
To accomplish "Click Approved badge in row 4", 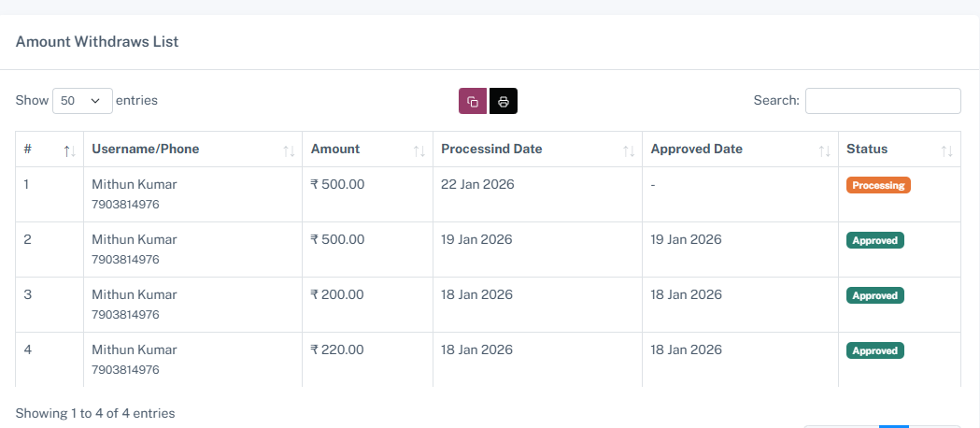I will pos(875,350).
